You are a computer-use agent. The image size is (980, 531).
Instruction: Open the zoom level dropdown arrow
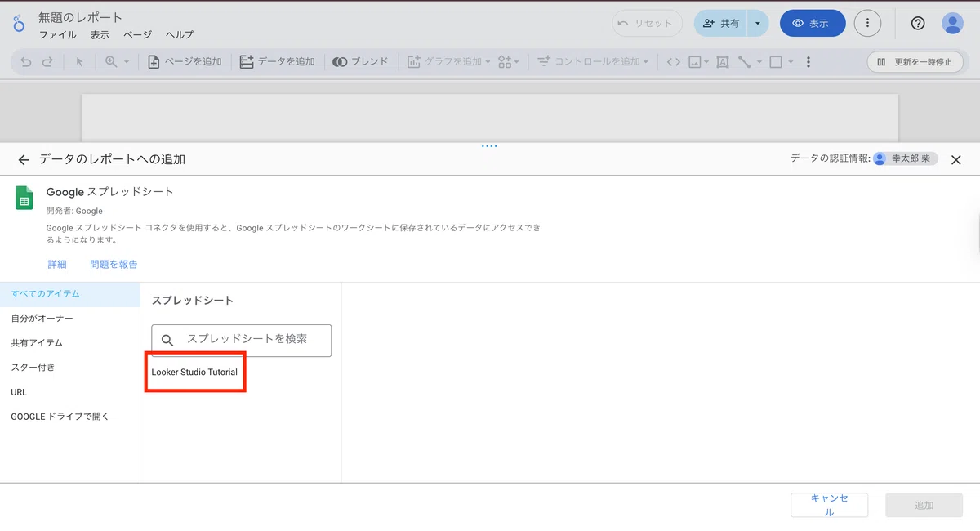coord(127,62)
